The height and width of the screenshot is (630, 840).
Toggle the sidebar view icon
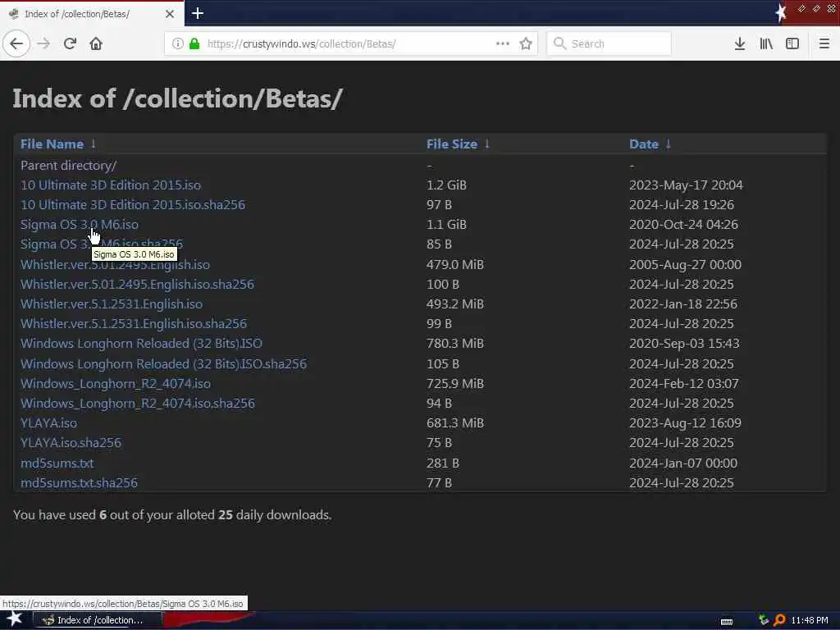click(792, 43)
